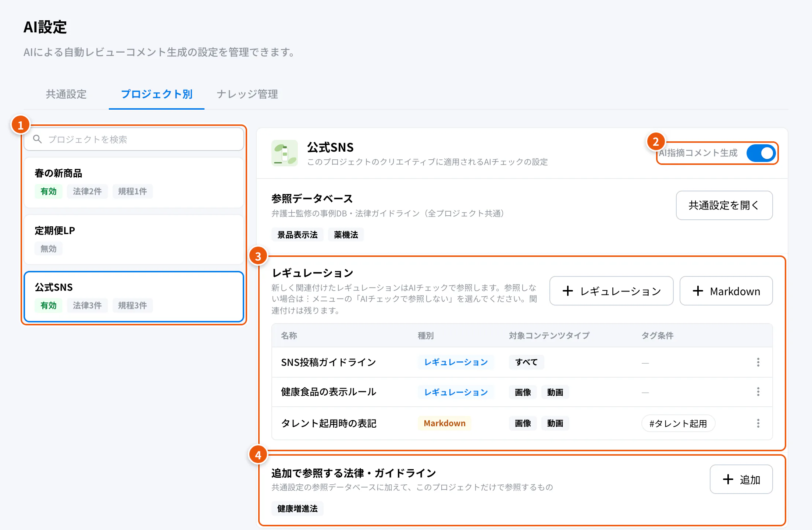This screenshot has width=812, height=530.
Task: Click the 法律2件 badge on 春の新商品
Action: [87, 191]
